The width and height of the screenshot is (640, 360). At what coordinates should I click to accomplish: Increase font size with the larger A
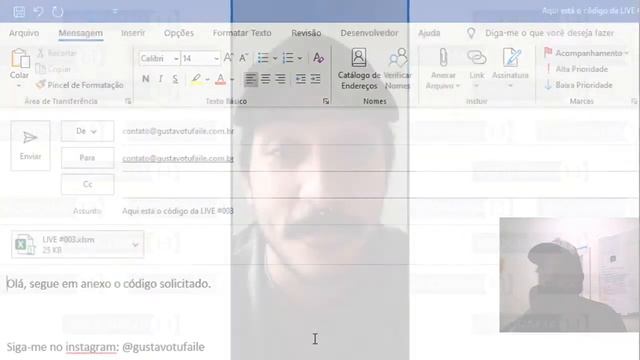229,58
